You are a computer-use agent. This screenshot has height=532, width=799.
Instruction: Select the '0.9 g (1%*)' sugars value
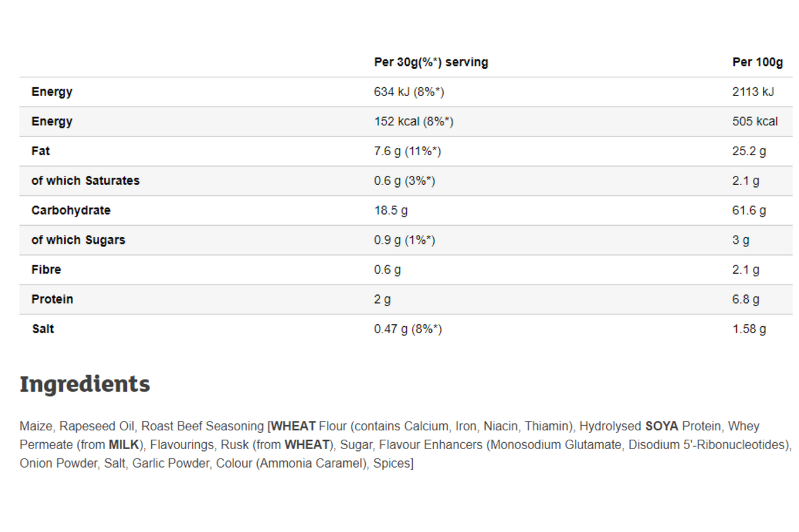click(404, 240)
